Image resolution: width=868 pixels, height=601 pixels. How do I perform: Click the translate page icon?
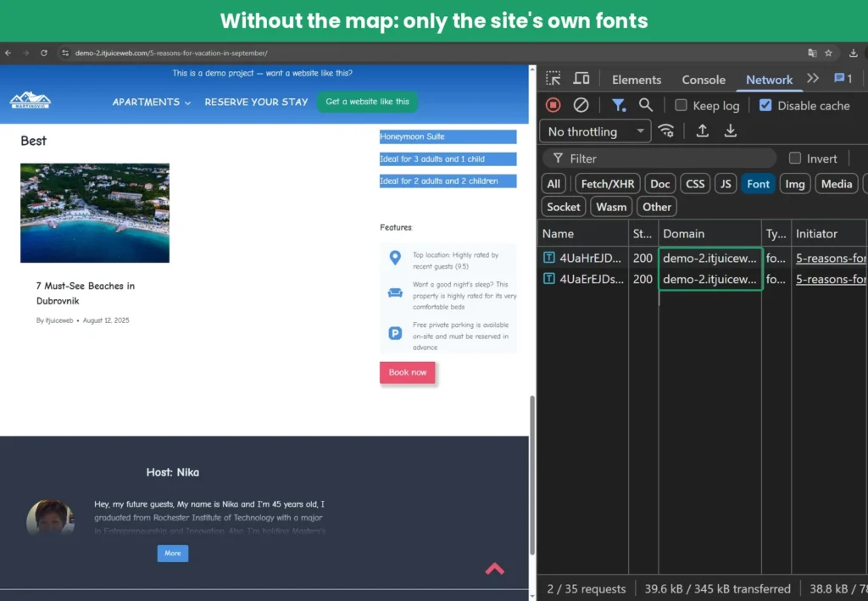click(x=812, y=53)
